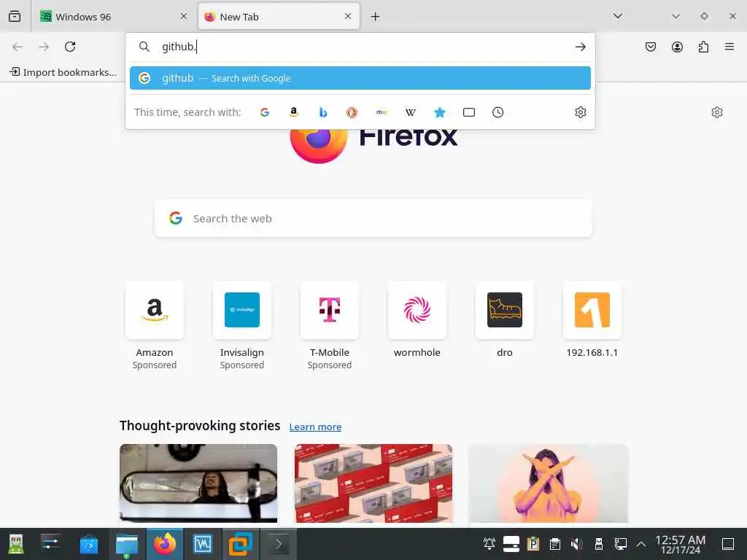
Task: Select the New Tab tab
Action: [279, 17]
